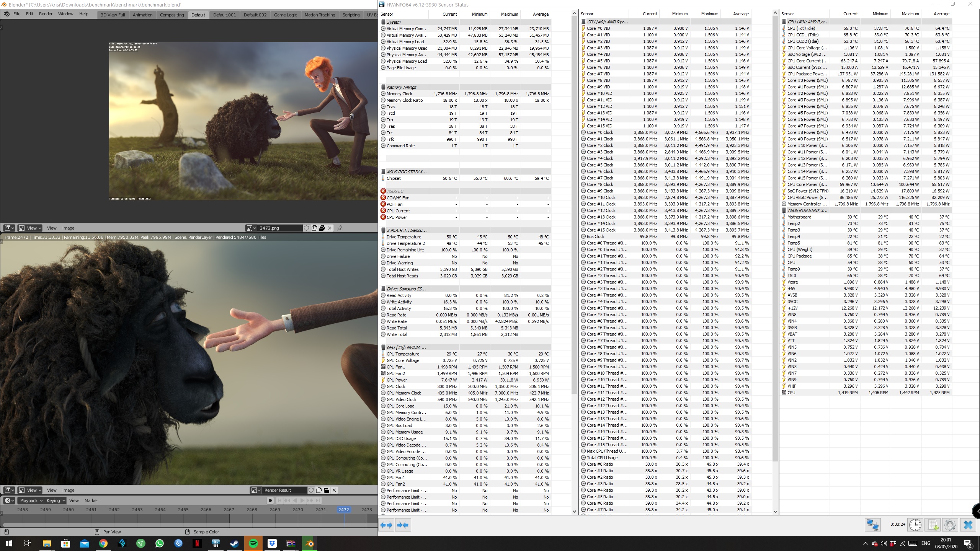
Task: Click HWiNFO settings gear icon
Action: pyautogui.click(x=950, y=525)
